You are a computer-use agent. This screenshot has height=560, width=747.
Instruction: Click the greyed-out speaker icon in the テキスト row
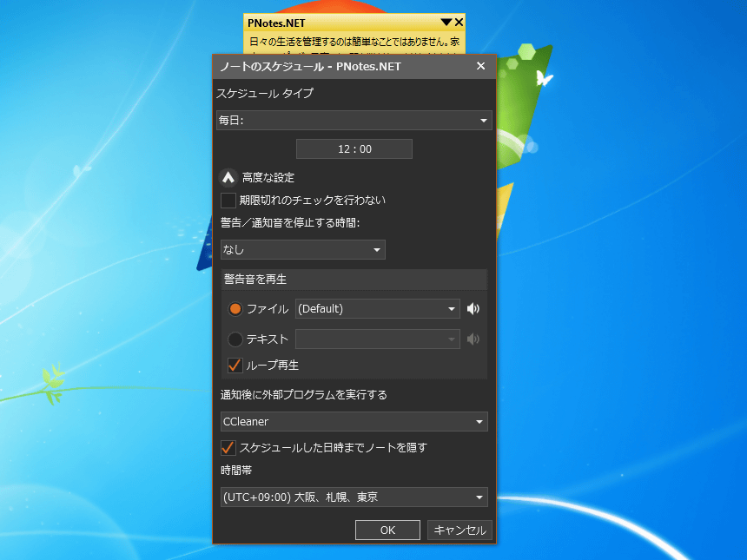473,339
